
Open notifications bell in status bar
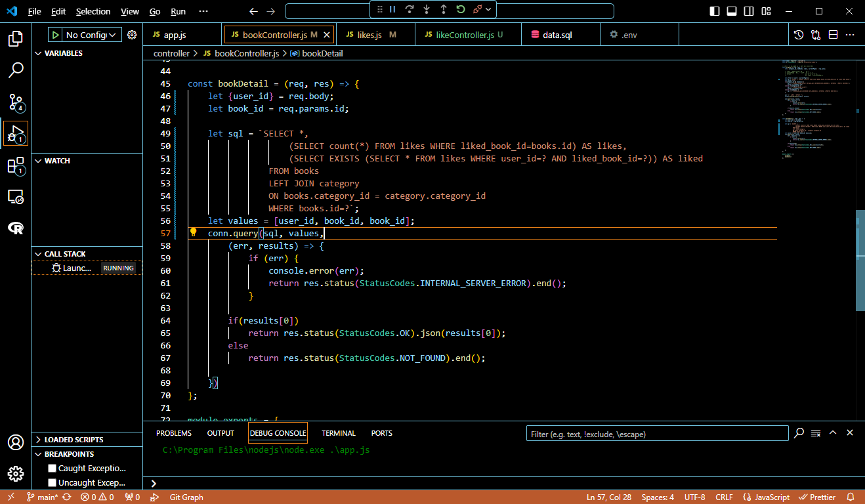click(851, 497)
